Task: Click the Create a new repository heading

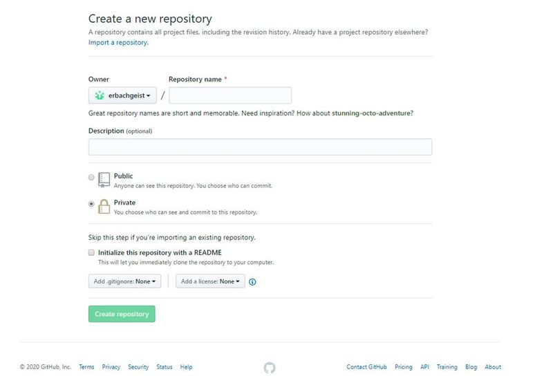Action: (150, 19)
